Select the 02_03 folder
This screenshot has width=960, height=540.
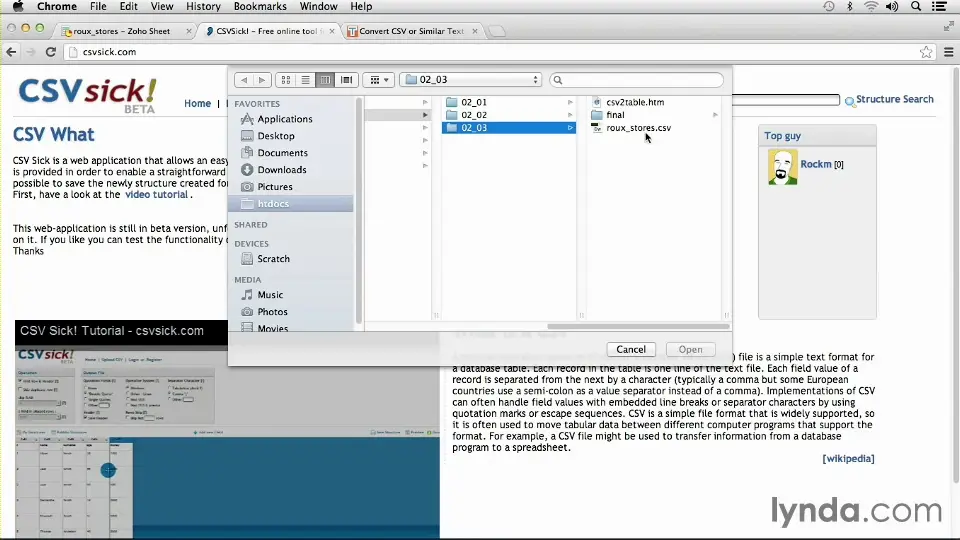509,127
